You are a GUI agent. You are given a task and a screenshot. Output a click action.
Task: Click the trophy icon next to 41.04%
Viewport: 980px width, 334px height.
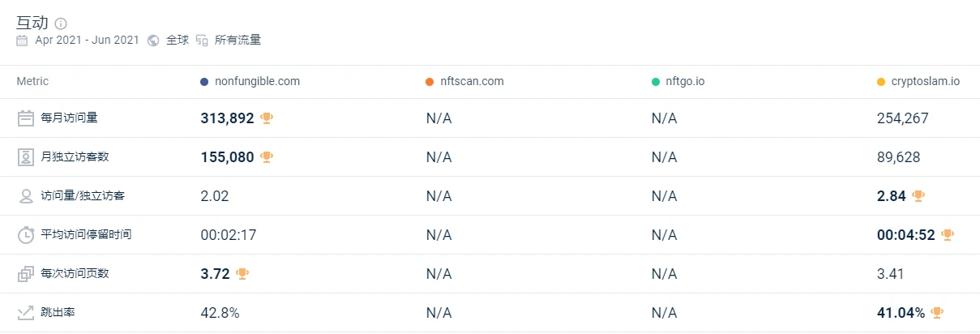pyautogui.click(x=937, y=312)
